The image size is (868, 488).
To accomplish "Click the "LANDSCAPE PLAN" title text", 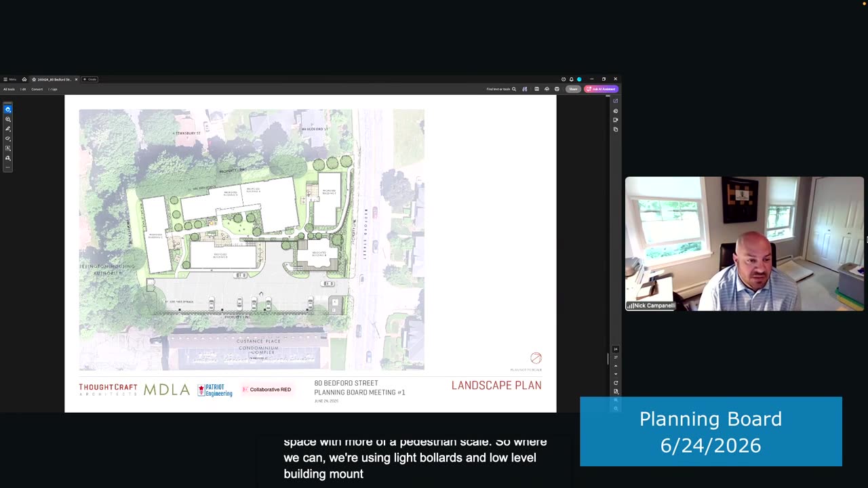I will pos(496,385).
